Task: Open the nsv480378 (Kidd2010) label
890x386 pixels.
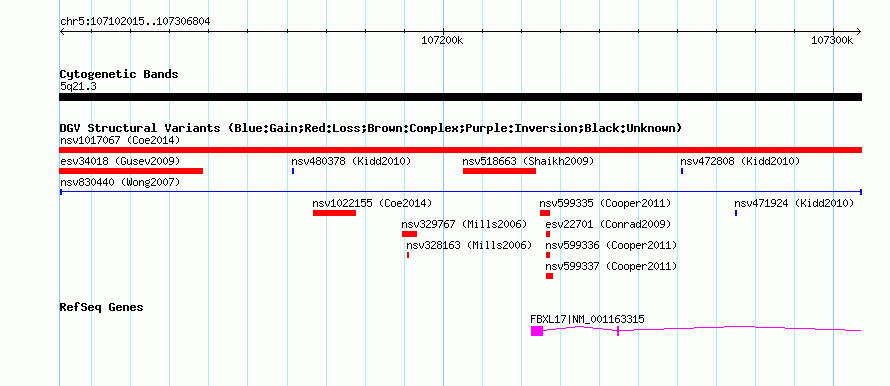Action: click(351, 161)
